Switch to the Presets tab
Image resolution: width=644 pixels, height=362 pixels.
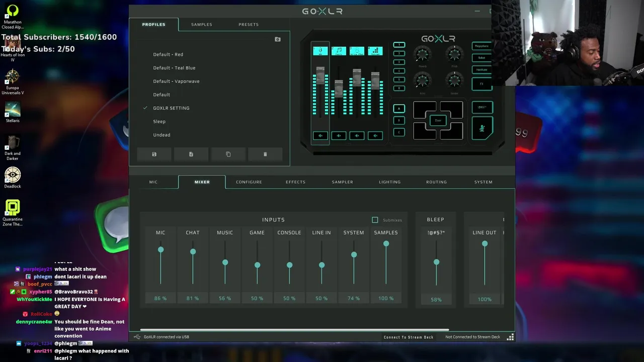pos(249,24)
